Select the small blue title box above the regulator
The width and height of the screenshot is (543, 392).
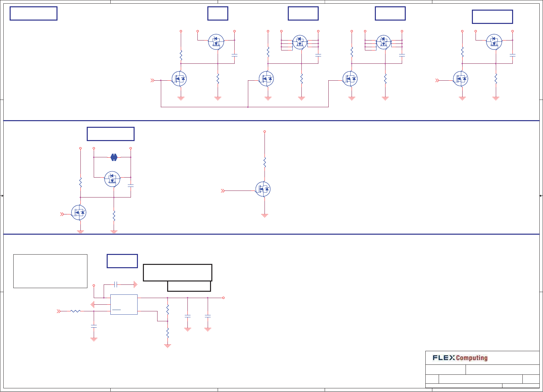[122, 261]
